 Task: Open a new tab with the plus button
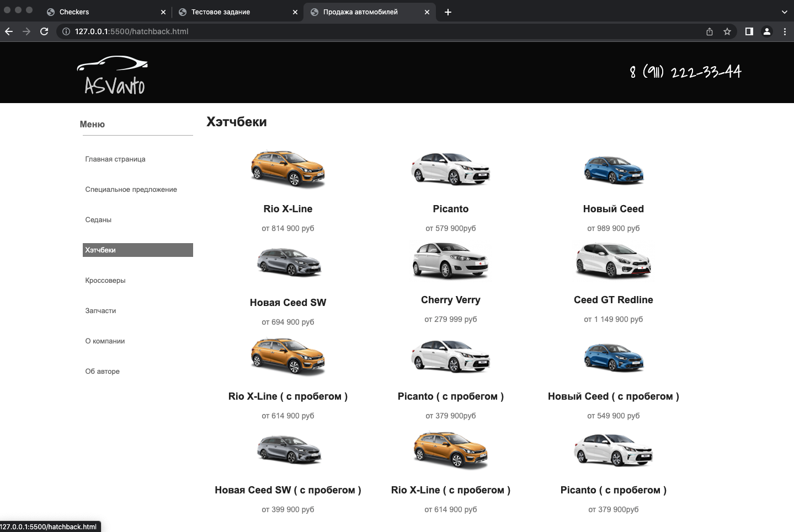(447, 12)
